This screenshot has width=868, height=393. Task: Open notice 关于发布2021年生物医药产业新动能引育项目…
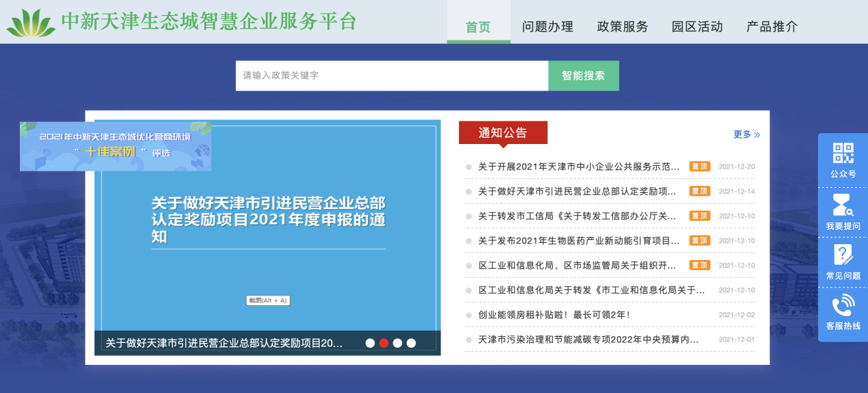(x=579, y=241)
